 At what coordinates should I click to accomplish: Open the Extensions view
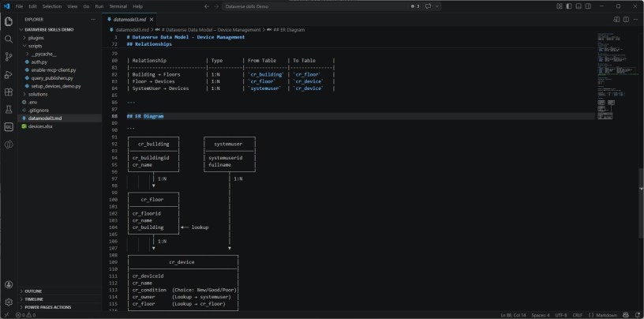coord(9,92)
